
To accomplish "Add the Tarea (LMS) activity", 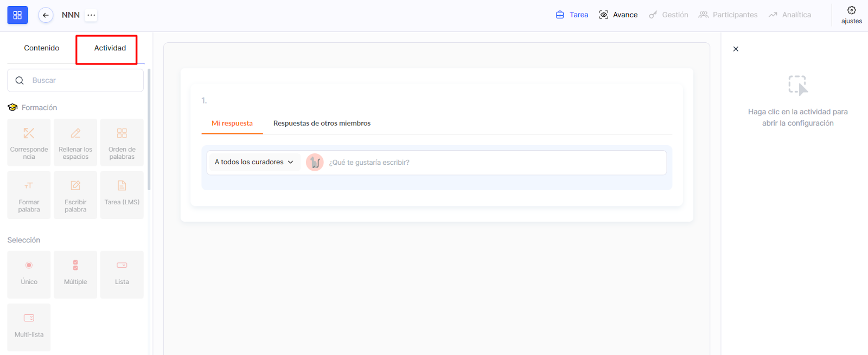I will pyautogui.click(x=122, y=195).
